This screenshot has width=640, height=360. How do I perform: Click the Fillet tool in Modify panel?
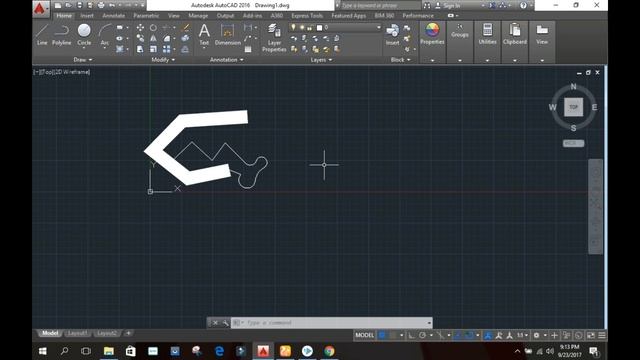click(167, 38)
